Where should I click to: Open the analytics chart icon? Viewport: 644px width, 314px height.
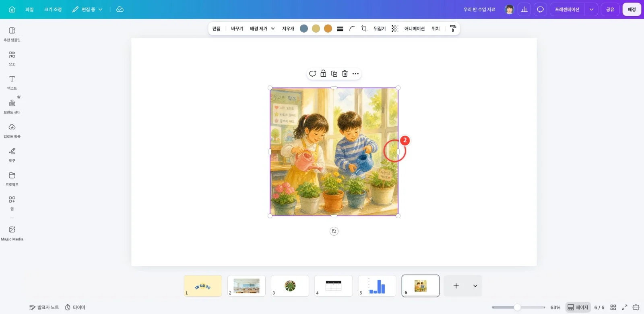pos(524,9)
